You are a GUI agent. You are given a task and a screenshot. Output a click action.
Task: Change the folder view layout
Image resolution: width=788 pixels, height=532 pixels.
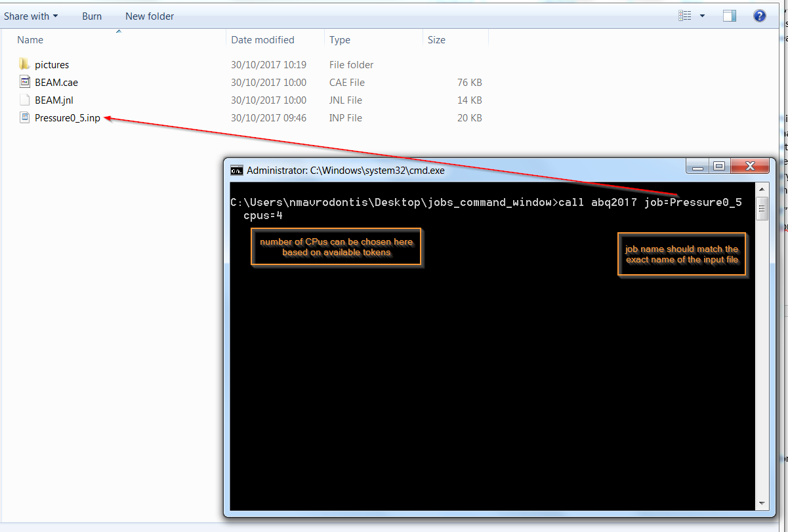pyautogui.click(x=684, y=16)
